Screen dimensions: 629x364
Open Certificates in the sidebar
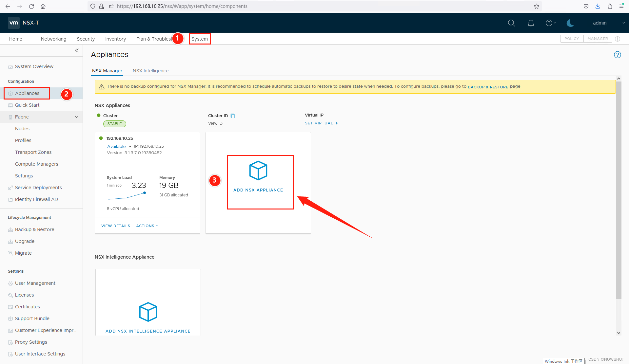click(x=28, y=307)
